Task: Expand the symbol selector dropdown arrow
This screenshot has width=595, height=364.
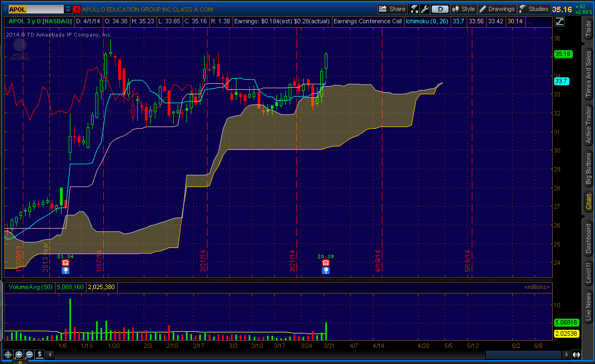Action: click(x=68, y=9)
